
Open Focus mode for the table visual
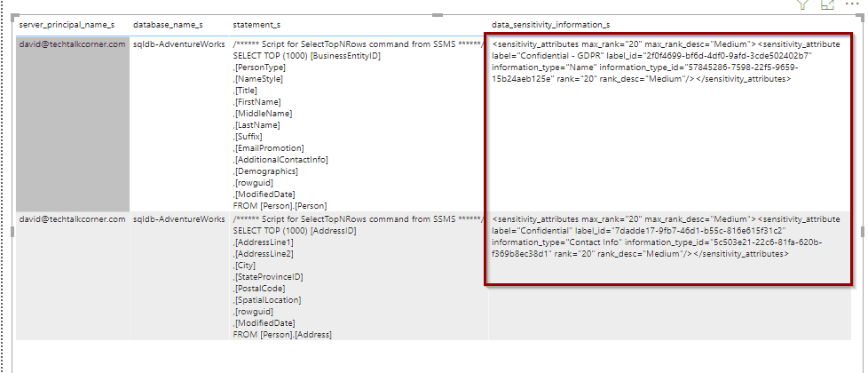(x=827, y=4)
